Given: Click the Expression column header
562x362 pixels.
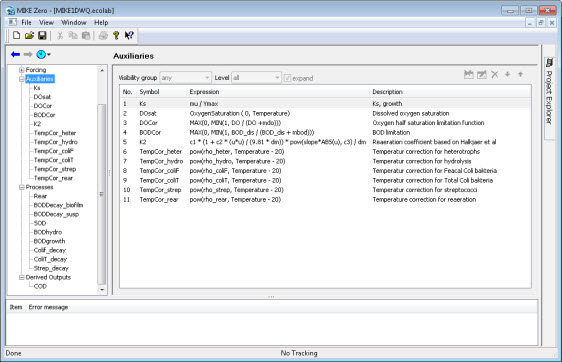Looking at the screenshot, I should [x=204, y=92].
